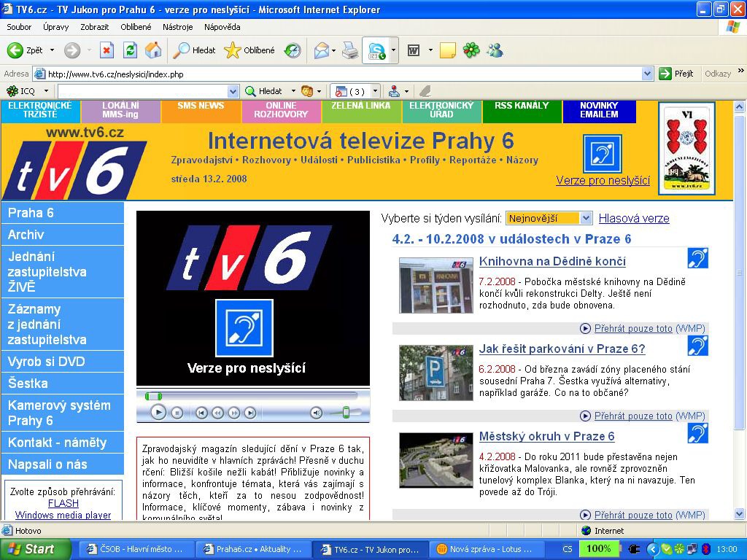The image size is (747, 560).
Task: Open the Word edit dropdown arrow
Action: point(430,50)
